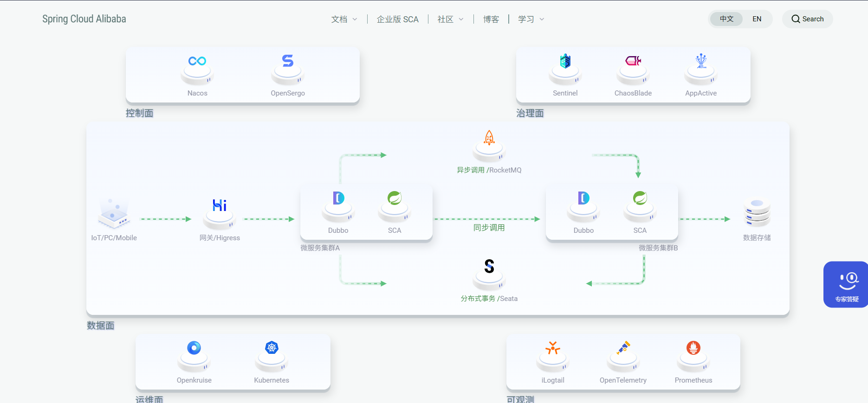Click the 网关/Higress label

point(220,238)
